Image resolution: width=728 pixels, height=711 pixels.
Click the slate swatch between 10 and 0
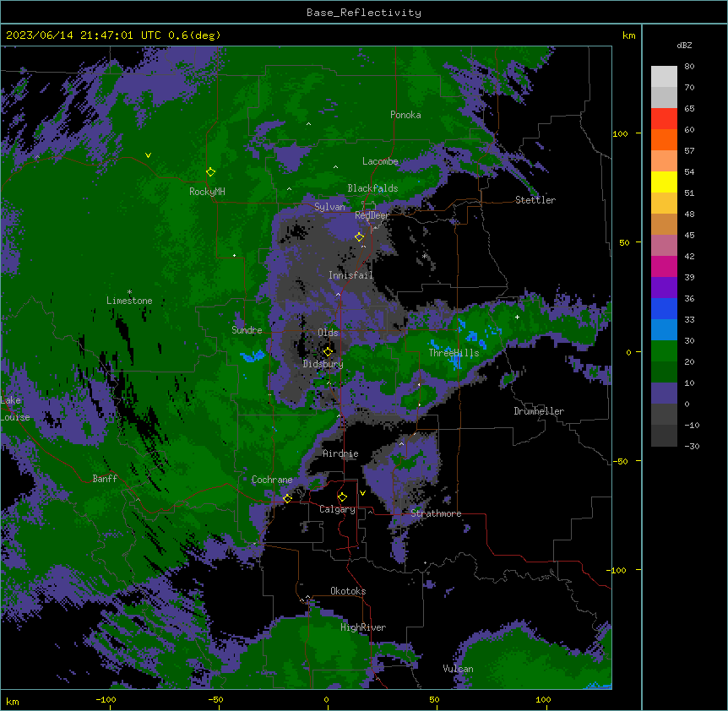pos(664,393)
